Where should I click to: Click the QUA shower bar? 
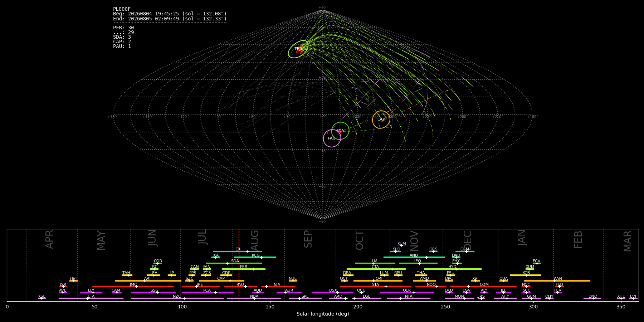(503, 281)
